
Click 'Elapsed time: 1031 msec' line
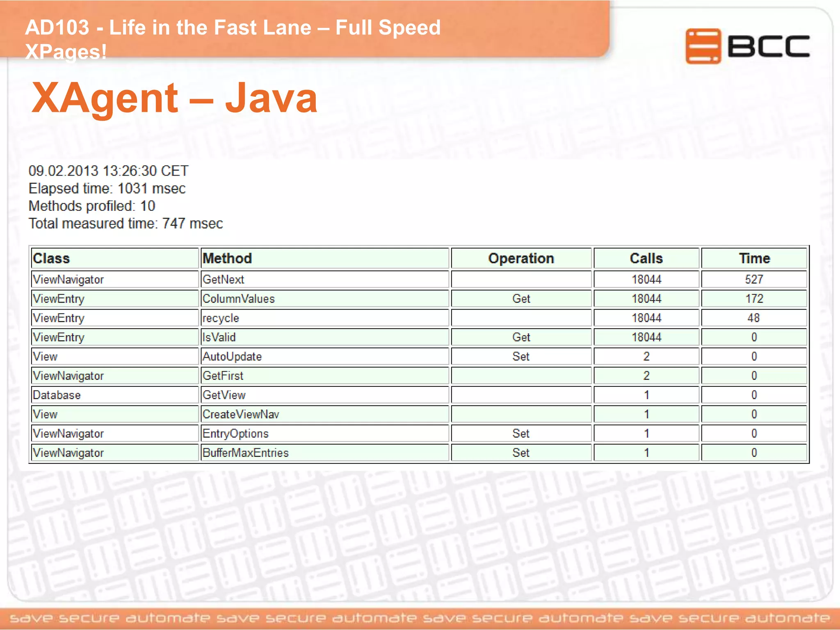pyautogui.click(x=107, y=188)
